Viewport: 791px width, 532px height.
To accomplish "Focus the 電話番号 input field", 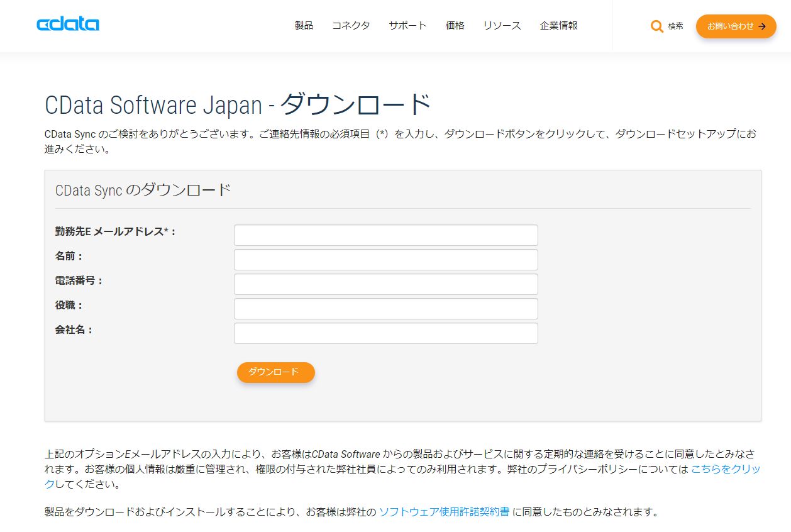I will point(386,284).
